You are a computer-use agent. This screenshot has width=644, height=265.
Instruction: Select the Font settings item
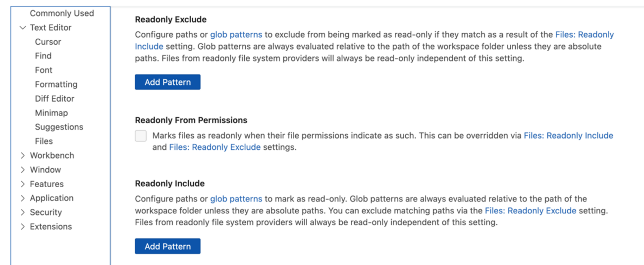coord(44,70)
